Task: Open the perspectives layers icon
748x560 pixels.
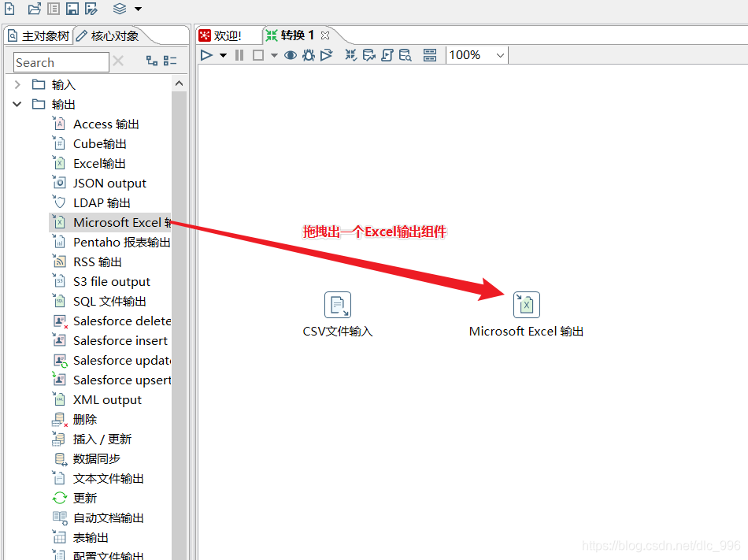Action: 120,9
